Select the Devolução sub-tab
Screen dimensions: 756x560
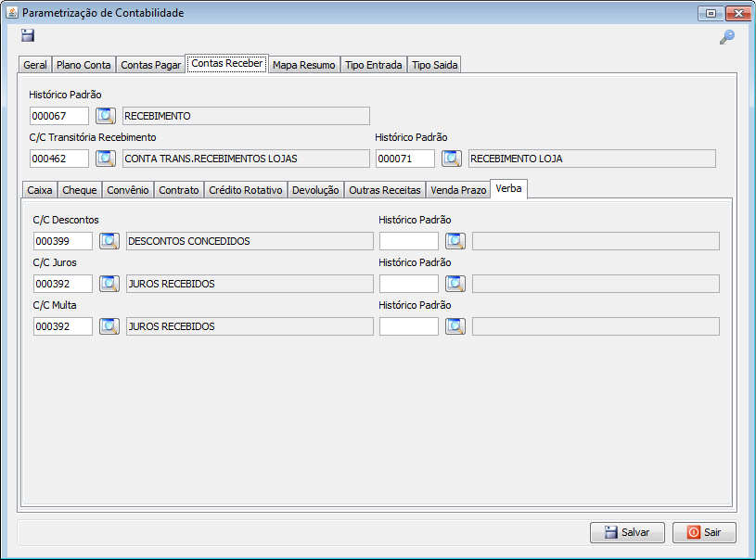coord(315,190)
